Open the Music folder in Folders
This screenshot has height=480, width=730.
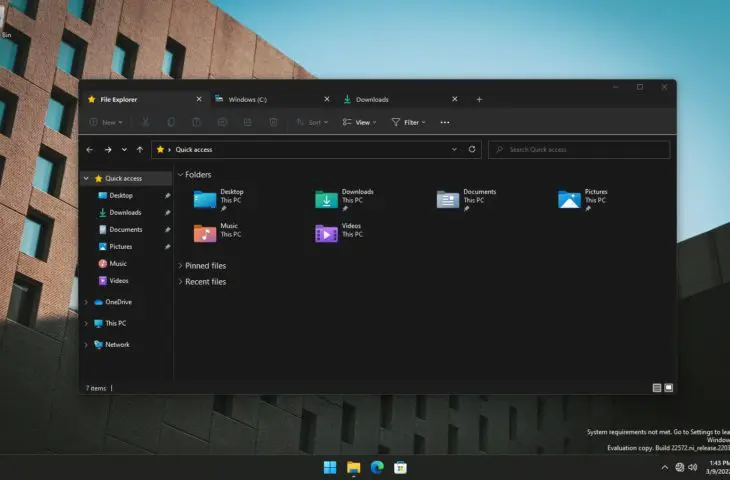pos(205,233)
